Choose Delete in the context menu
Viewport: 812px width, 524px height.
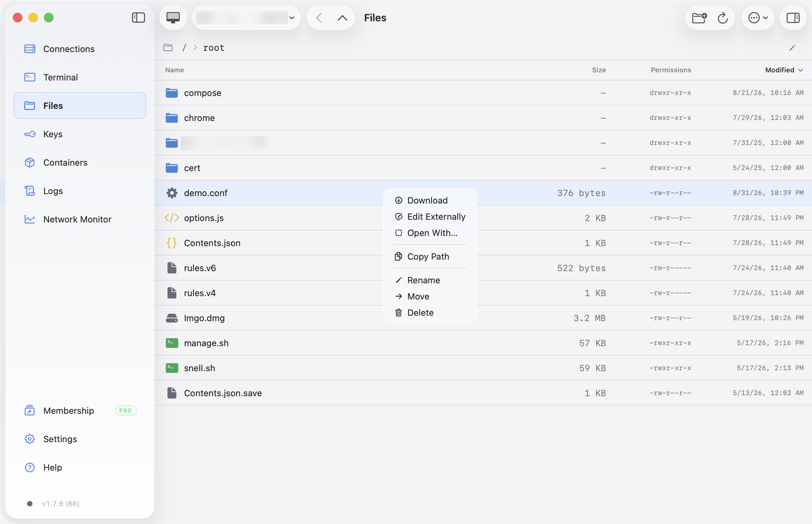click(430, 313)
